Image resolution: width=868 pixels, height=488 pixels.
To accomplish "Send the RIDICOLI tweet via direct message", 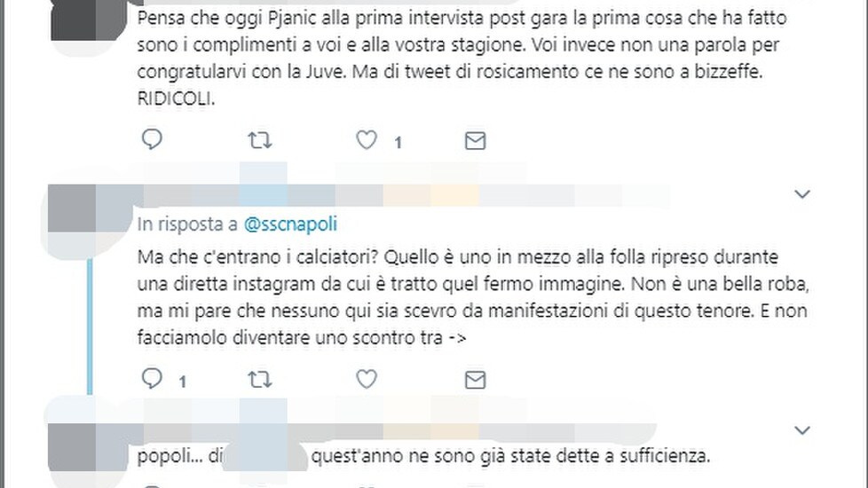I will tap(475, 141).
